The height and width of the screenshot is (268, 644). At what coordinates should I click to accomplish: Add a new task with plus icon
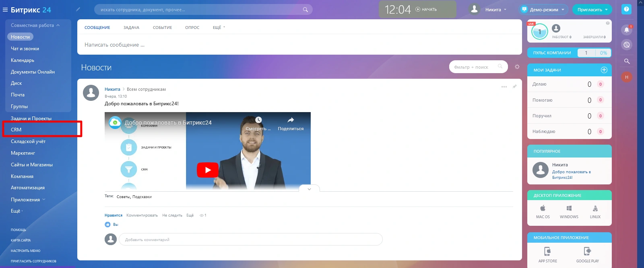coord(604,70)
